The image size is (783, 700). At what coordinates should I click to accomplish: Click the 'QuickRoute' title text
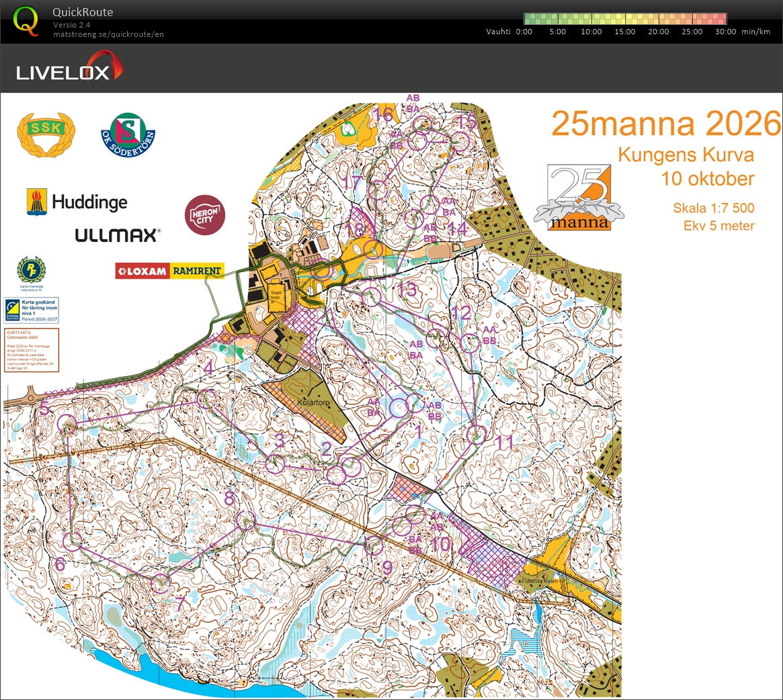pos(83,12)
